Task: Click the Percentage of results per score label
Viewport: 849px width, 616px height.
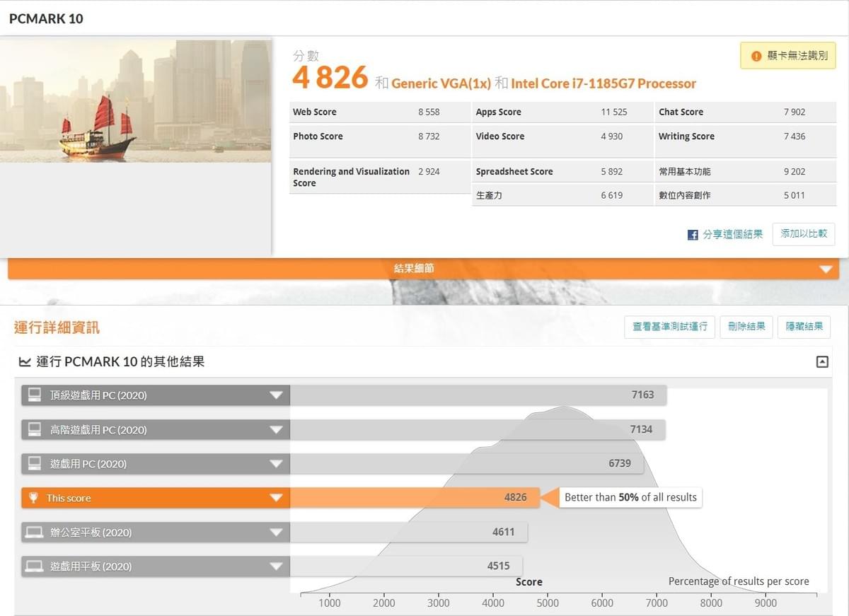Action: [x=739, y=581]
